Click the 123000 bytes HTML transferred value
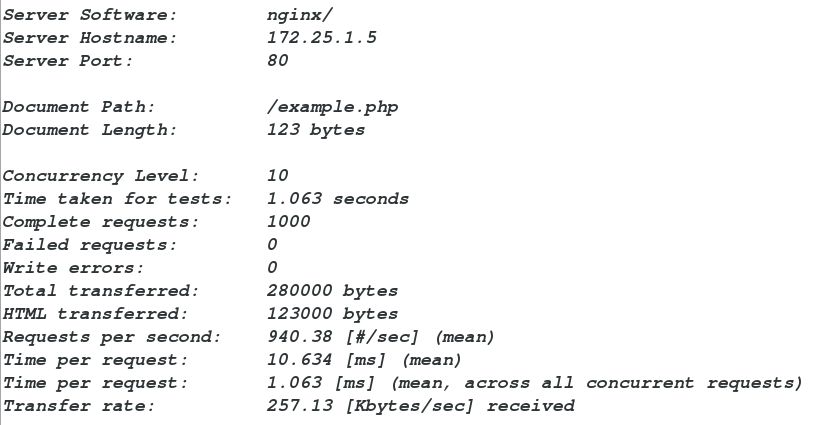This screenshot has height=425, width=823. click(332, 314)
